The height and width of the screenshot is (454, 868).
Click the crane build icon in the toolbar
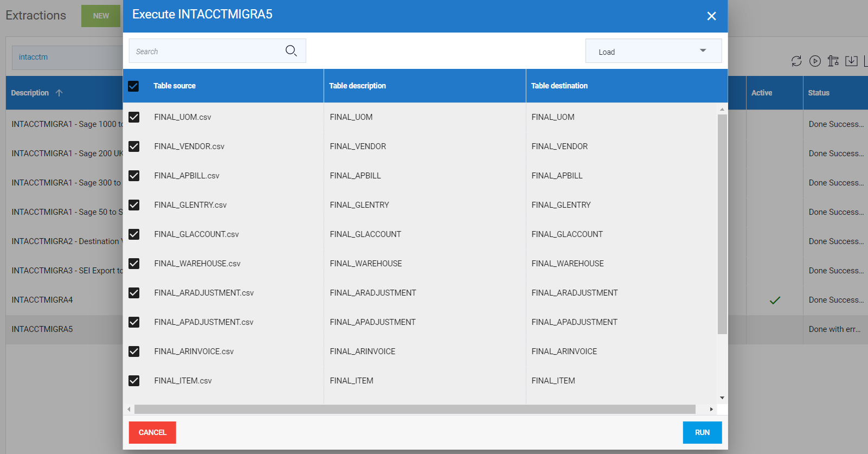tap(833, 61)
